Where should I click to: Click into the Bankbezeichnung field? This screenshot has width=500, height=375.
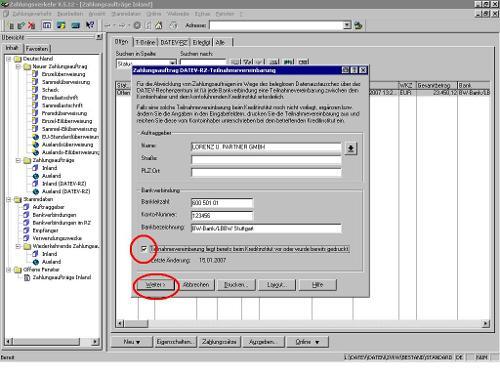click(266, 228)
